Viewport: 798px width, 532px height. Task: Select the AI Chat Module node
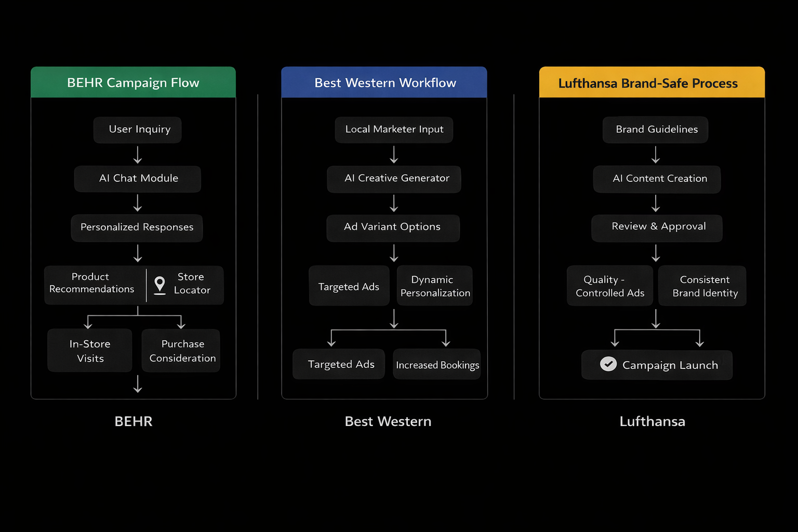(x=138, y=179)
